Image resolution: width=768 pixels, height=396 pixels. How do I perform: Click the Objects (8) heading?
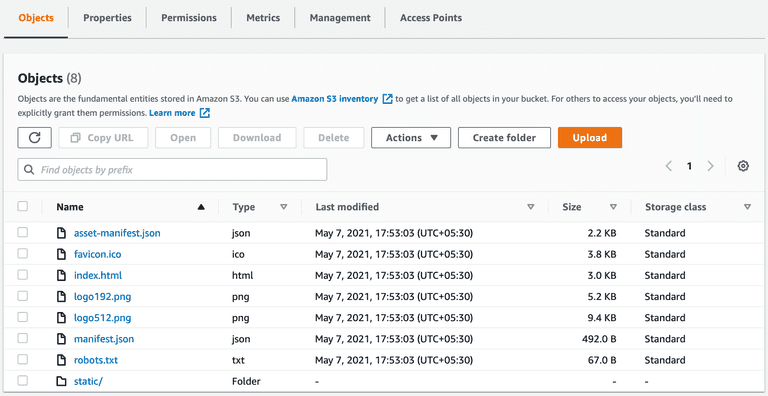tap(49, 78)
